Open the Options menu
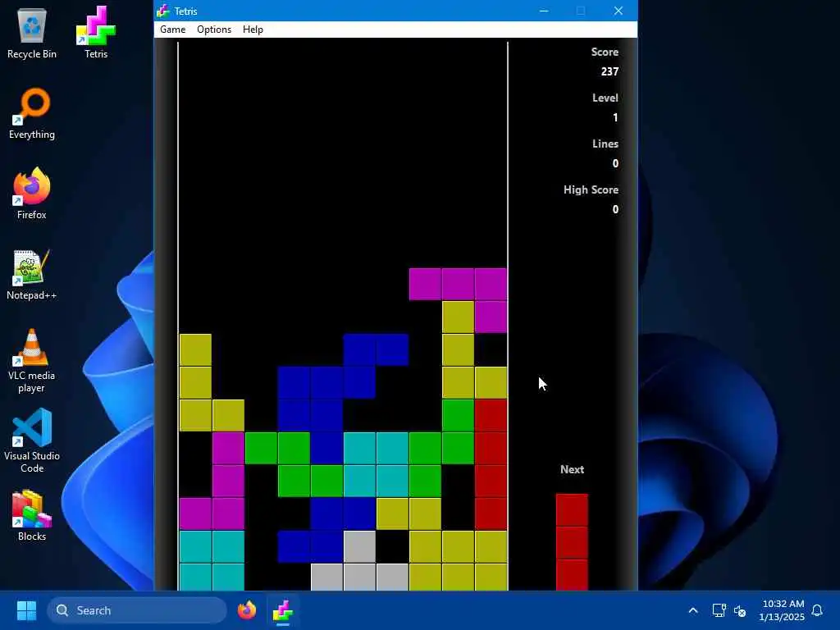This screenshot has width=840, height=630. click(214, 30)
